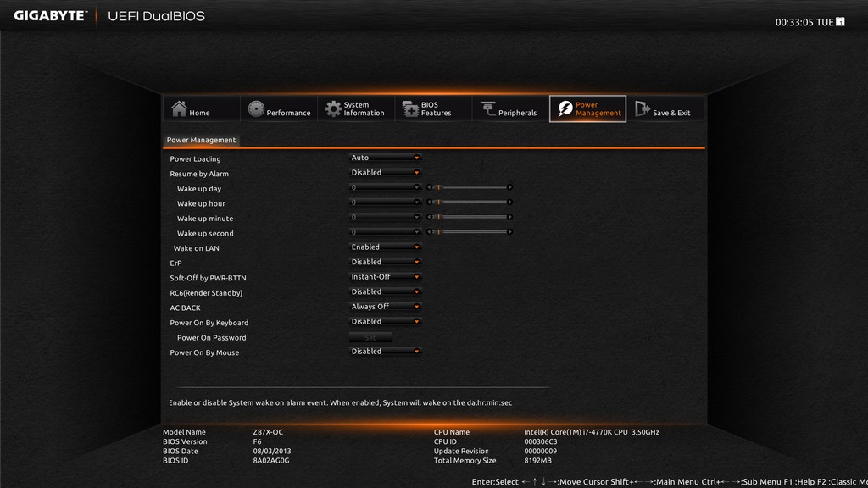Click the UEFI DualBIOS title
The width and height of the screenshot is (868, 488).
(156, 16)
